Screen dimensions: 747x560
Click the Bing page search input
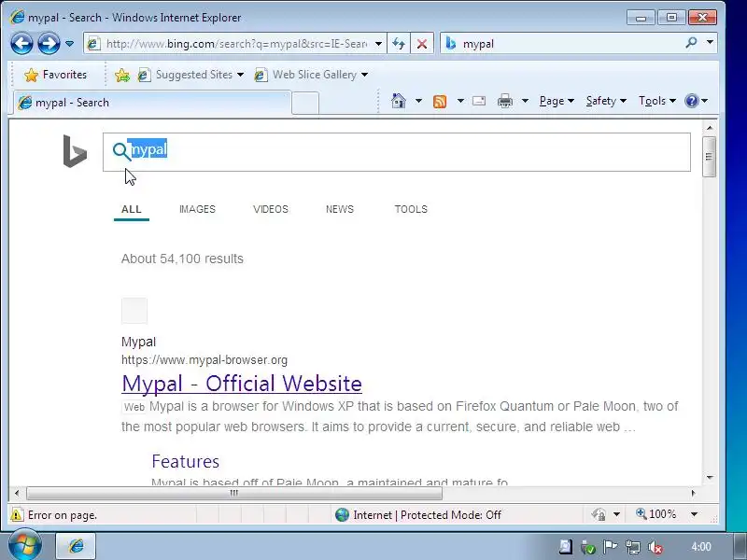pyautogui.click(x=396, y=152)
